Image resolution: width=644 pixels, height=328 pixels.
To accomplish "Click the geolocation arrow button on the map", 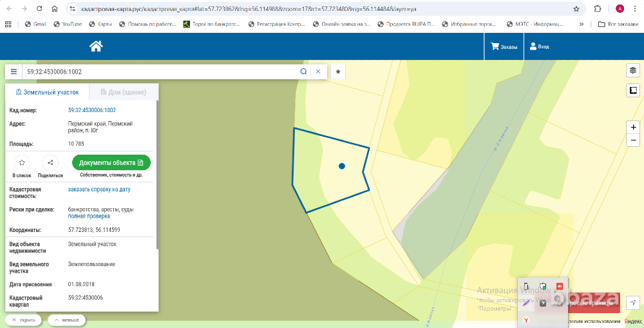I will 633,303.
